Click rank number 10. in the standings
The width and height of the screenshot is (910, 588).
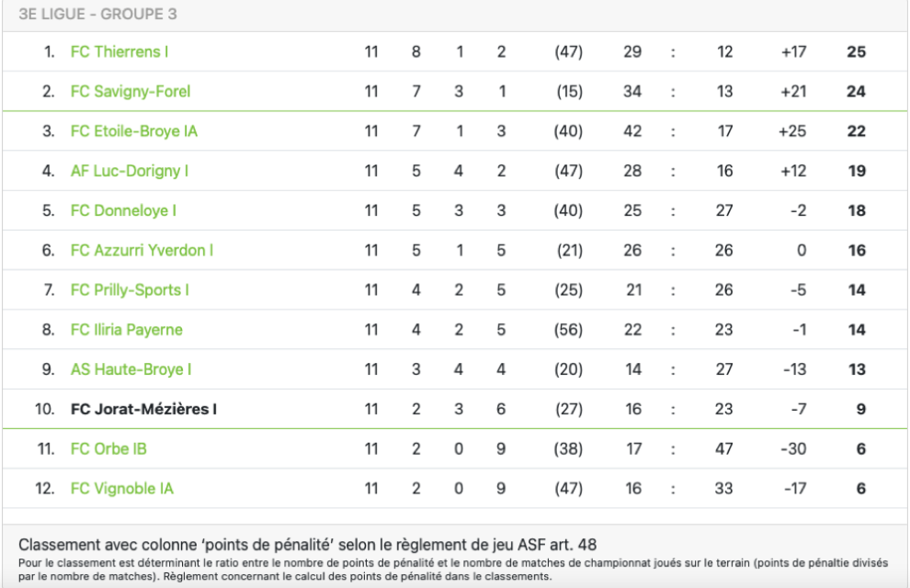coord(45,410)
